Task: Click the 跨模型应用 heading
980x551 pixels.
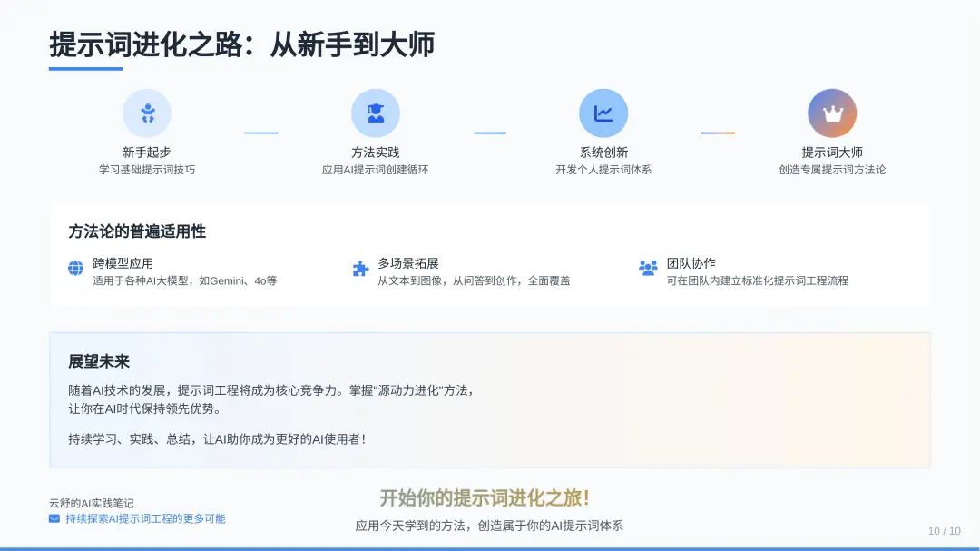Action: [x=123, y=263]
